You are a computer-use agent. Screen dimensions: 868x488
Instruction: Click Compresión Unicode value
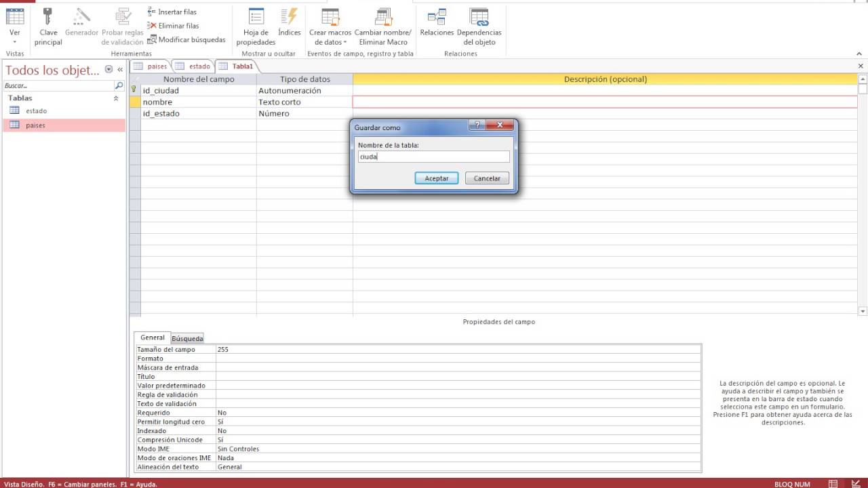point(458,440)
